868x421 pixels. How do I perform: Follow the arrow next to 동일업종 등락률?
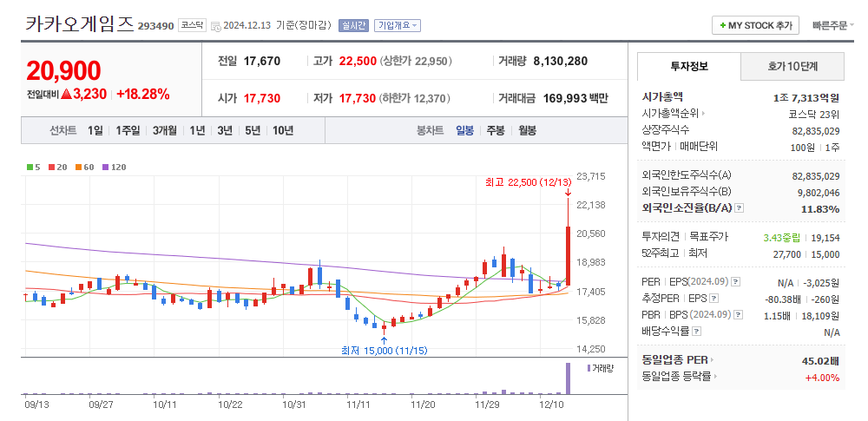[715, 377]
